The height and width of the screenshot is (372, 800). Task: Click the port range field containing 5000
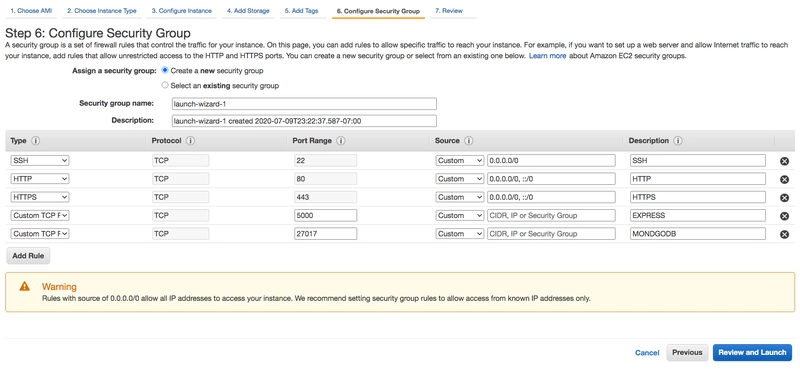click(326, 215)
